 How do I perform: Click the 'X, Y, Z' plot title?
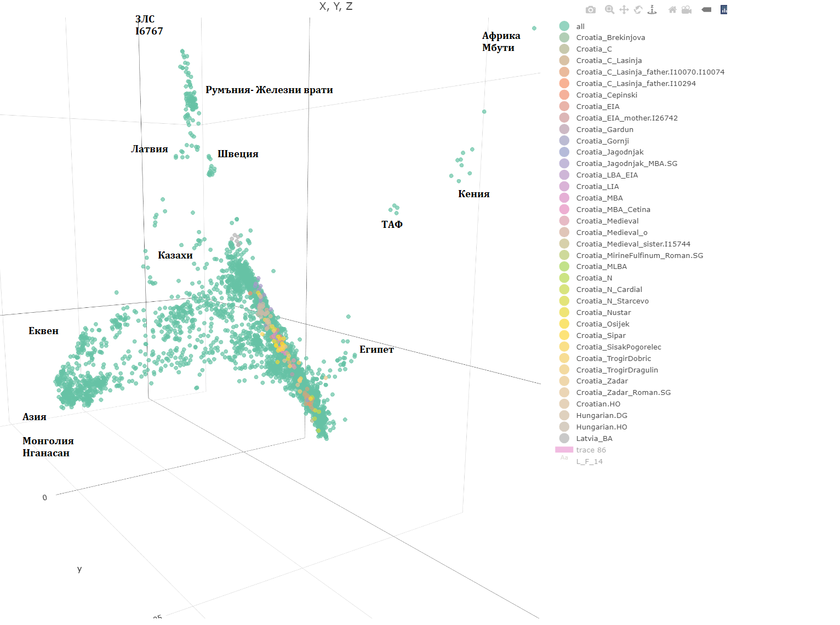(336, 7)
